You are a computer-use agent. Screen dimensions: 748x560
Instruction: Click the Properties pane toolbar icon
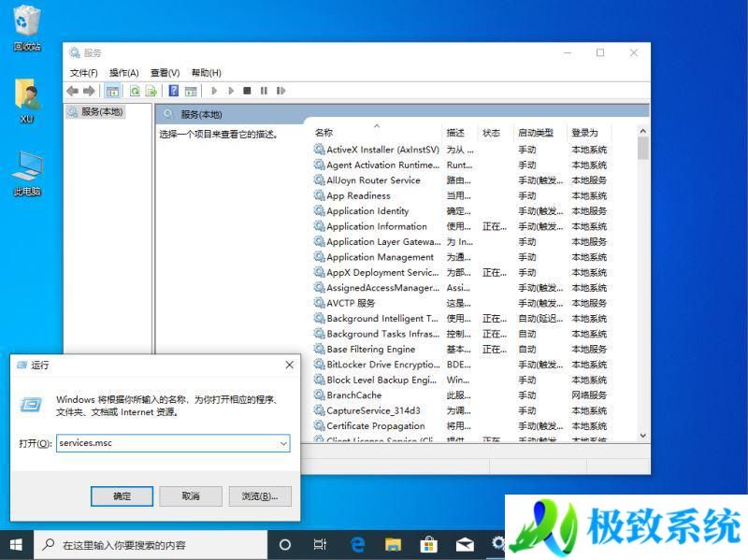coord(191,91)
